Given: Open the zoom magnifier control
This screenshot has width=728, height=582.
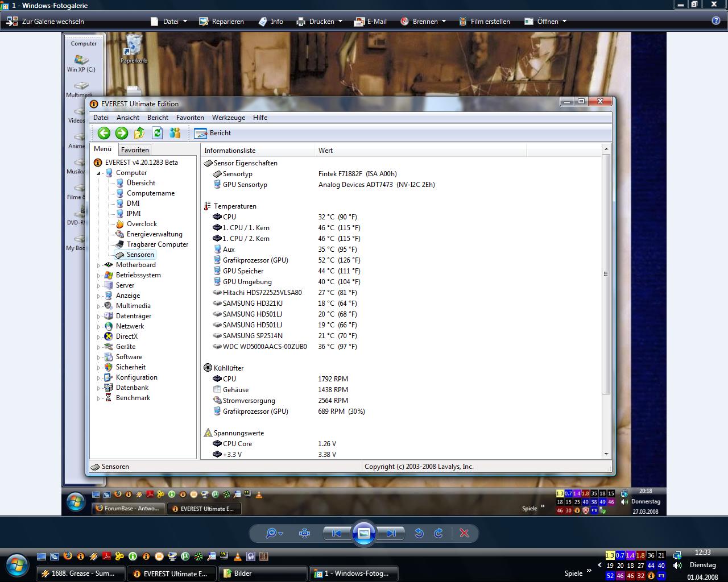Looking at the screenshot, I should point(274,533).
